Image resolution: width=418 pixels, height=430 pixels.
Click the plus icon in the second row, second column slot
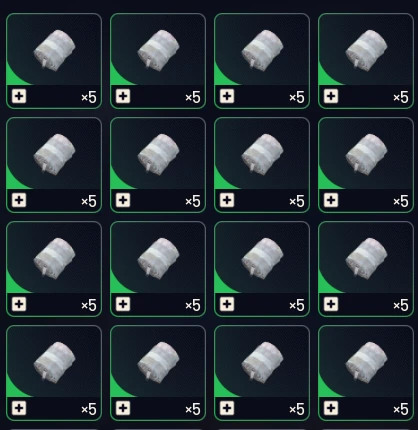[123, 200]
